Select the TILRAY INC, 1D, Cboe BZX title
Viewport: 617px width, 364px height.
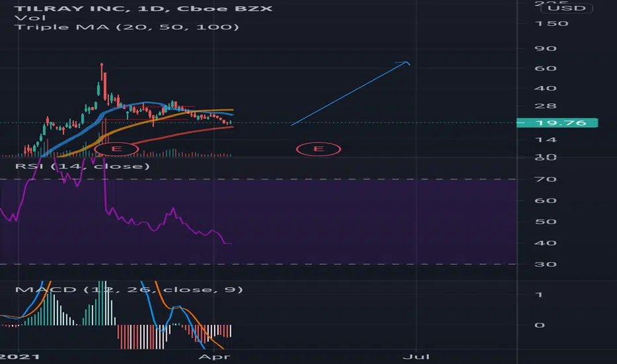pyautogui.click(x=143, y=8)
